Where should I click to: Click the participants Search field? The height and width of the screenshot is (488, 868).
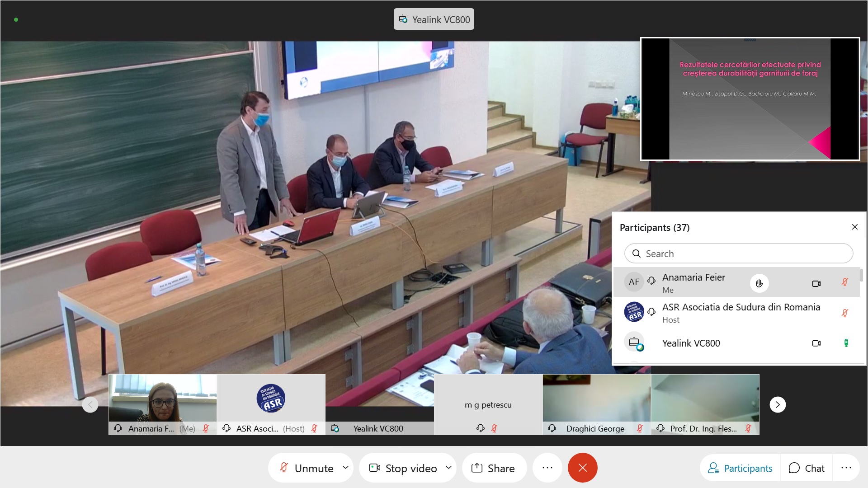click(x=738, y=253)
